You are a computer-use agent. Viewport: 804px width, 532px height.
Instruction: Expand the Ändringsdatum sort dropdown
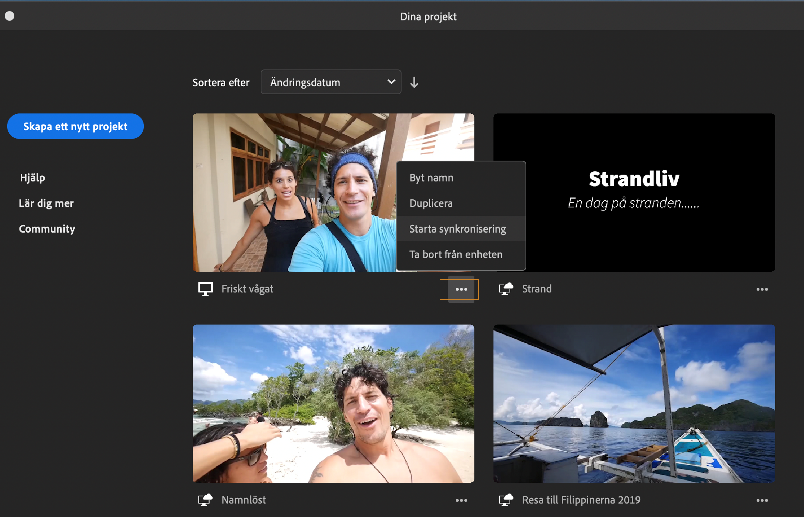pos(330,82)
